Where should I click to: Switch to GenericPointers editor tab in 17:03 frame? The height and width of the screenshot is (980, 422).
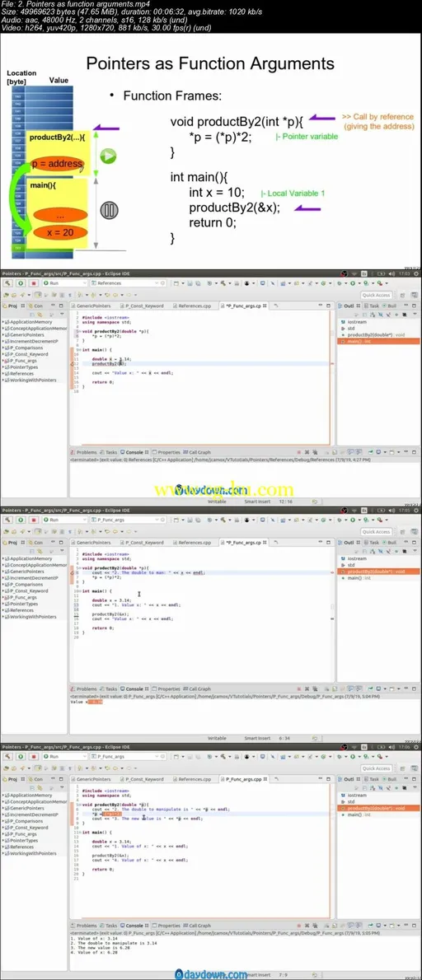click(93, 306)
